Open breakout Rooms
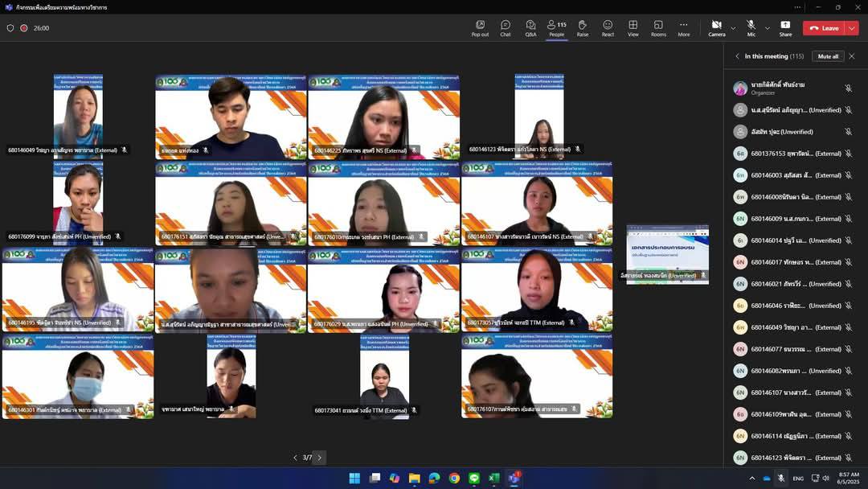The width and height of the screenshot is (868, 489). (x=658, y=28)
